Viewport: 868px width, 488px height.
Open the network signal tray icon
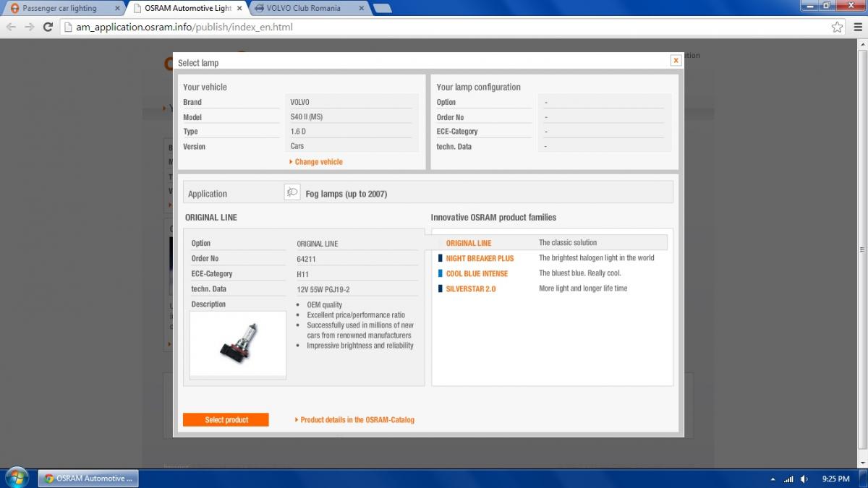788,479
